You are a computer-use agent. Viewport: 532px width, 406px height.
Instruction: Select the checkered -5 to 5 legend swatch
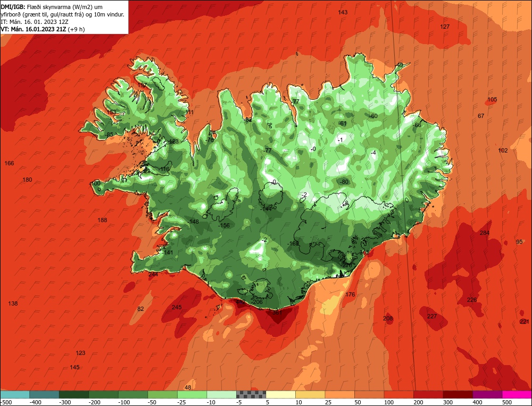pyautogui.click(x=251, y=394)
